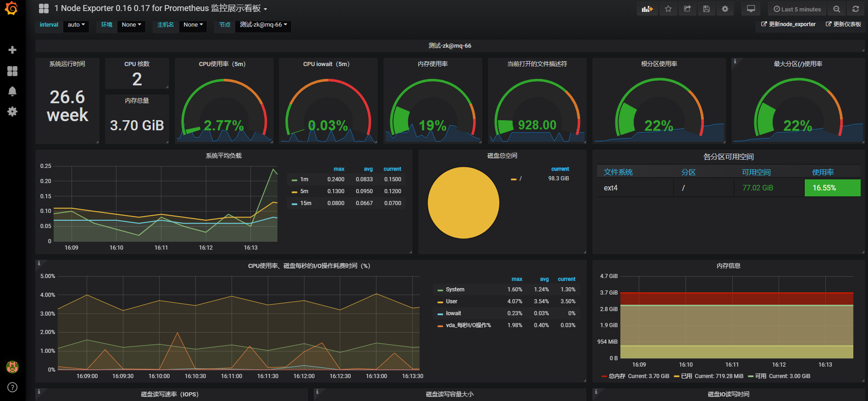Image resolution: width=868 pixels, height=401 pixels.
Task: Click the 26.6 week uptime value
Action: [67, 106]
